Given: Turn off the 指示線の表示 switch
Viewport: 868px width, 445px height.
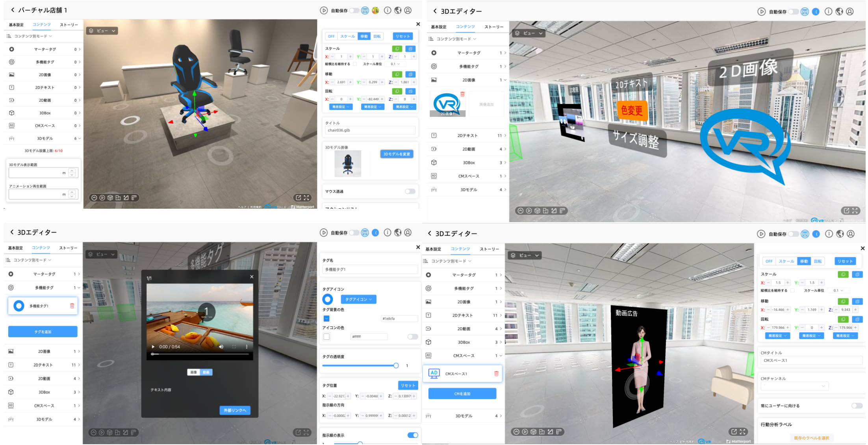Looking at the screenshot, I should pos(412,435).
